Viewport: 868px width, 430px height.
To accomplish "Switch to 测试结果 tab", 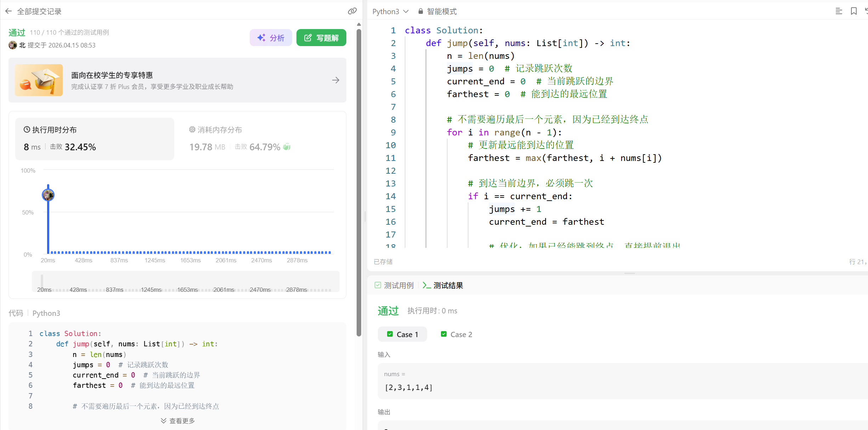I will click(443, 285).
